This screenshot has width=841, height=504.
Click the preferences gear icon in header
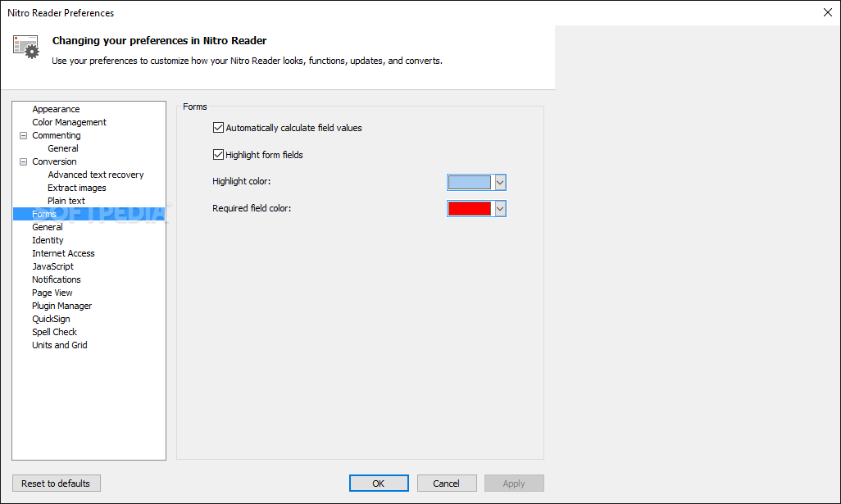pyautogui.click(x=26, y=47)
